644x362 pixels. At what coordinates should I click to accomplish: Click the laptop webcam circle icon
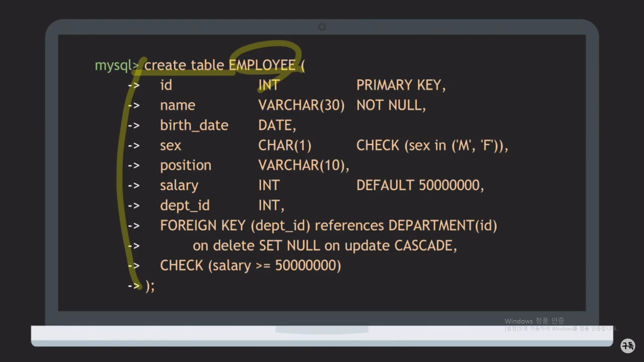[x=322, y=27]
